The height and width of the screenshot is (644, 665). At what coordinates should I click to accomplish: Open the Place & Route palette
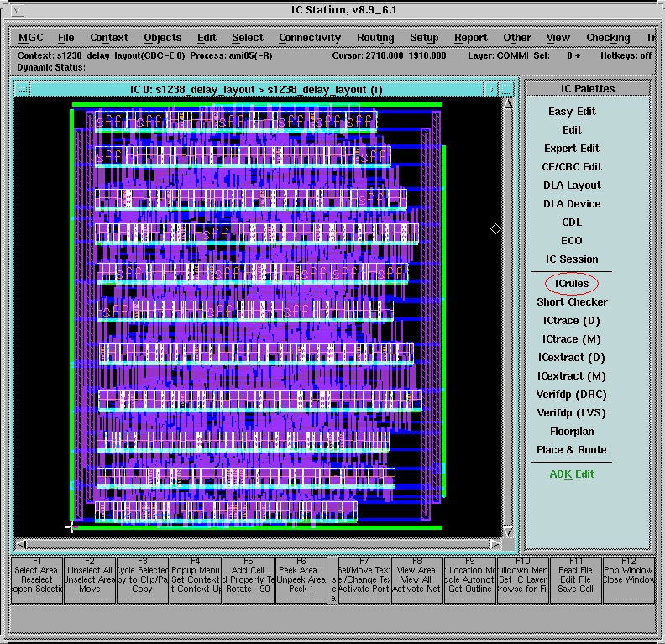[571, 450]
